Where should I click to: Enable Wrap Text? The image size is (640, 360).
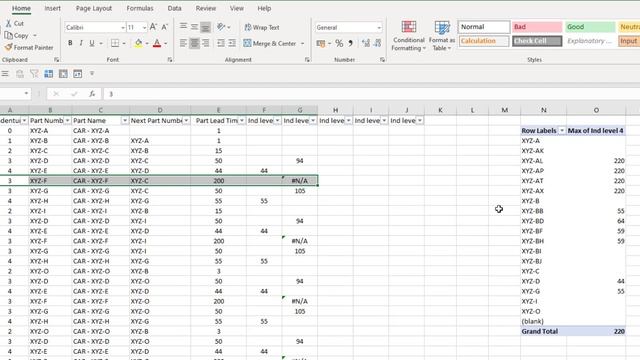[x=262, y=27]
